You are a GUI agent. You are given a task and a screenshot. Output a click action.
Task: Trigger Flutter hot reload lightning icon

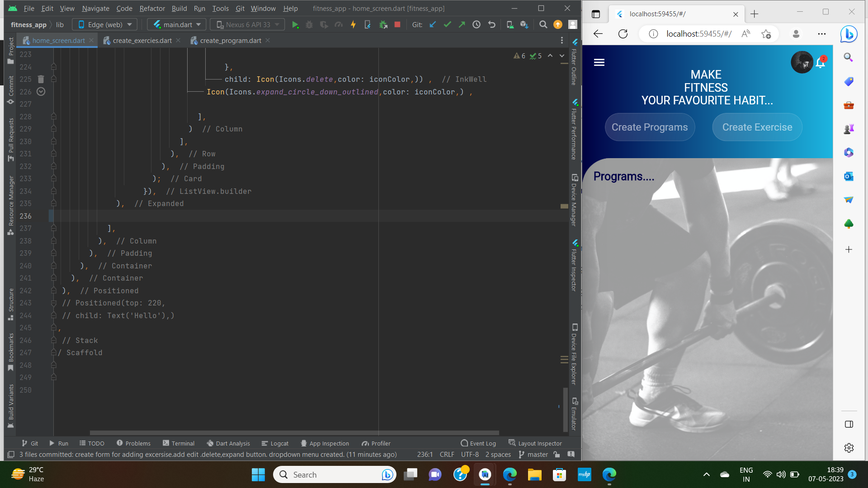tap(353, 24)
